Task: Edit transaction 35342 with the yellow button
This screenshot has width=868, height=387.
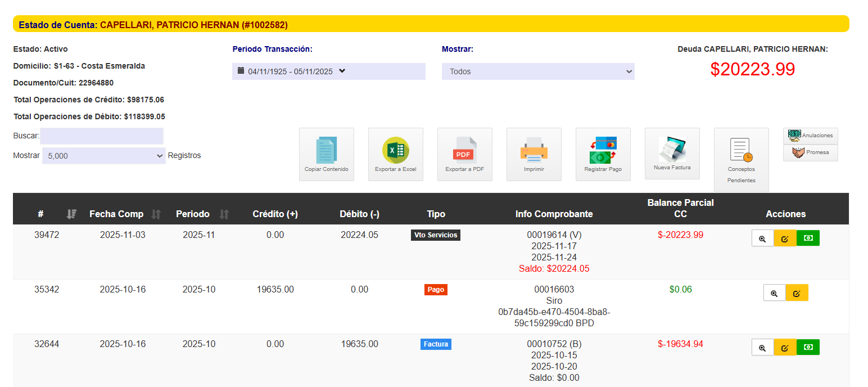Action: click(797, 293)
